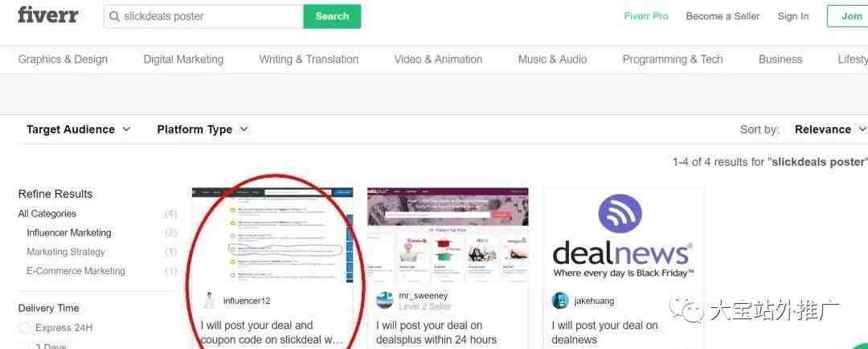Open the dealsplus gig thumbnail
The height and width of the screenshot is (349, 868).
click(448, 235)
